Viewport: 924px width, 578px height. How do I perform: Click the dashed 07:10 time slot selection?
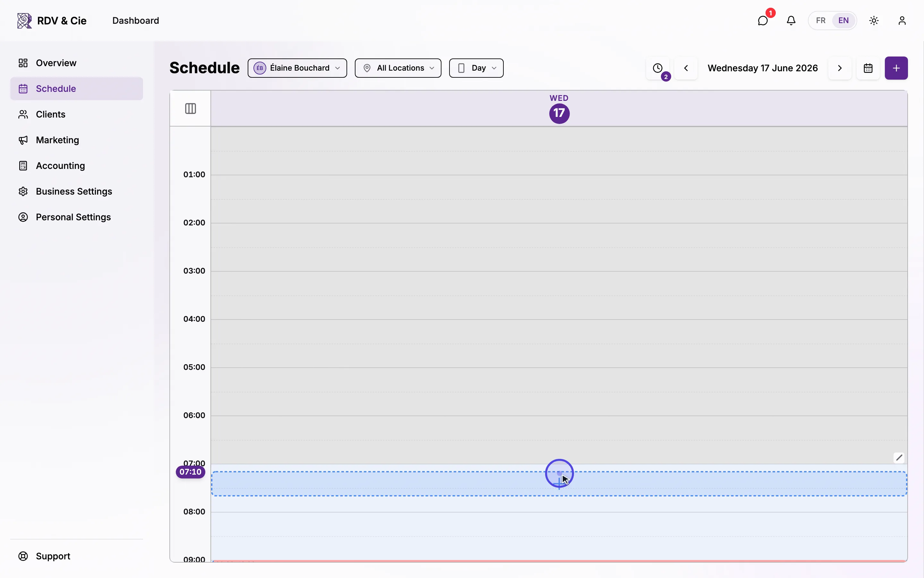click(559, 484)
